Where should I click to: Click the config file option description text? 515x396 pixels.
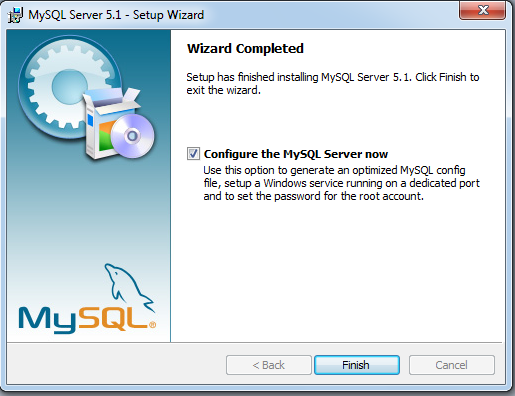341,183
